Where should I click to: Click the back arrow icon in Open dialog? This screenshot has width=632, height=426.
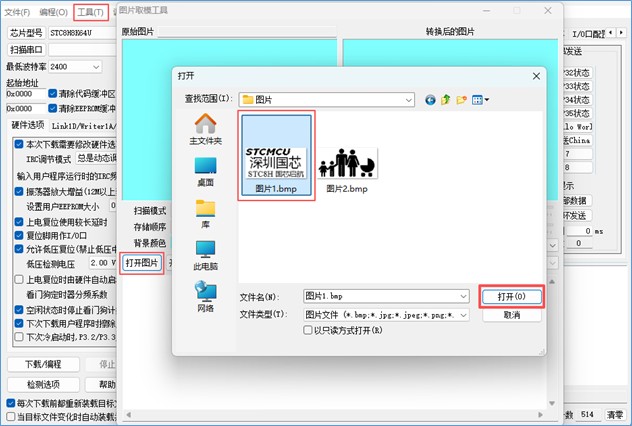pos(430,100)
